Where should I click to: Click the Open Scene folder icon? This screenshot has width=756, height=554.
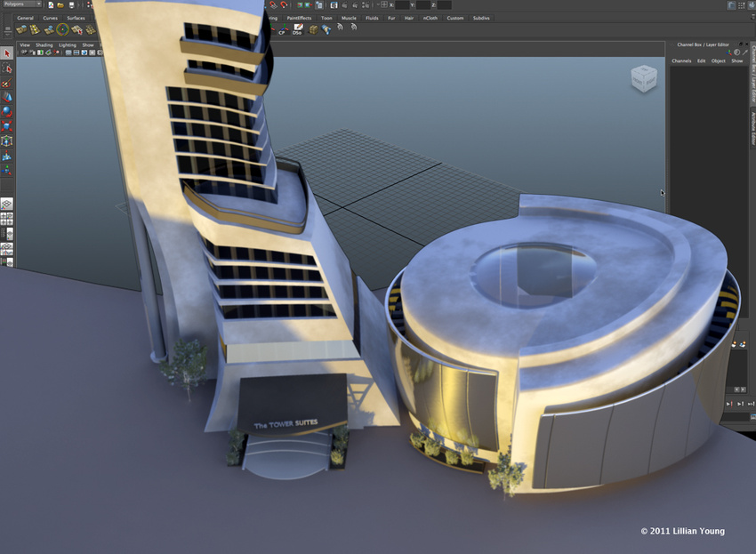coord(60,5)
